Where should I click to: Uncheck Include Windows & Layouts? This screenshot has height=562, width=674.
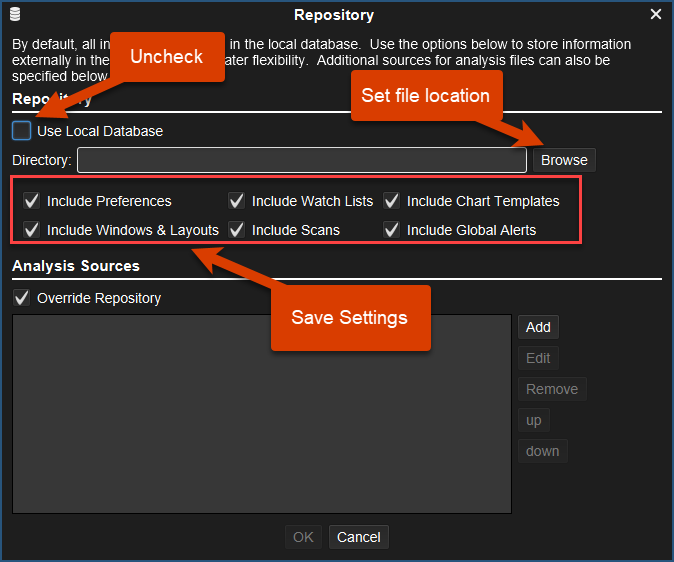coord(32,230)
